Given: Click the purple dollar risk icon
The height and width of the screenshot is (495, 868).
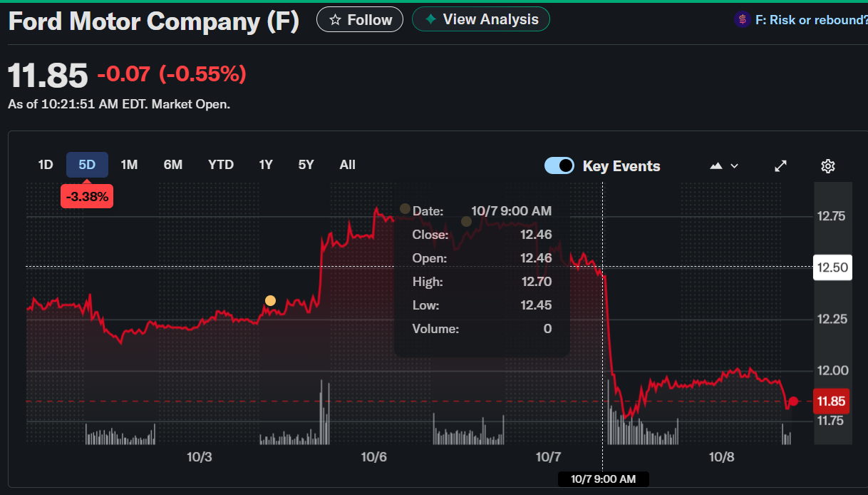Looking at the screenshot, I should 743,20.
